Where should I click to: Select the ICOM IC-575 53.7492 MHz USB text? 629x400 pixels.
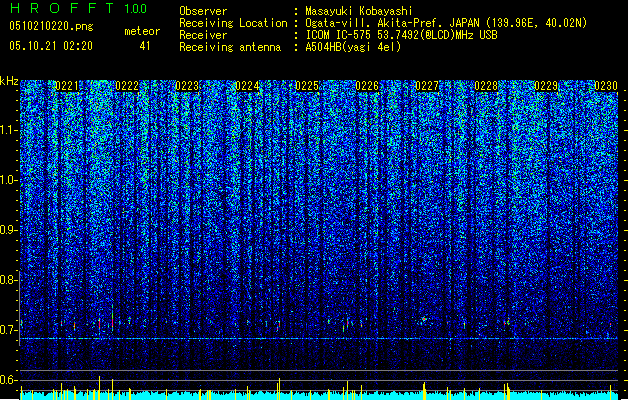[401, 35]
